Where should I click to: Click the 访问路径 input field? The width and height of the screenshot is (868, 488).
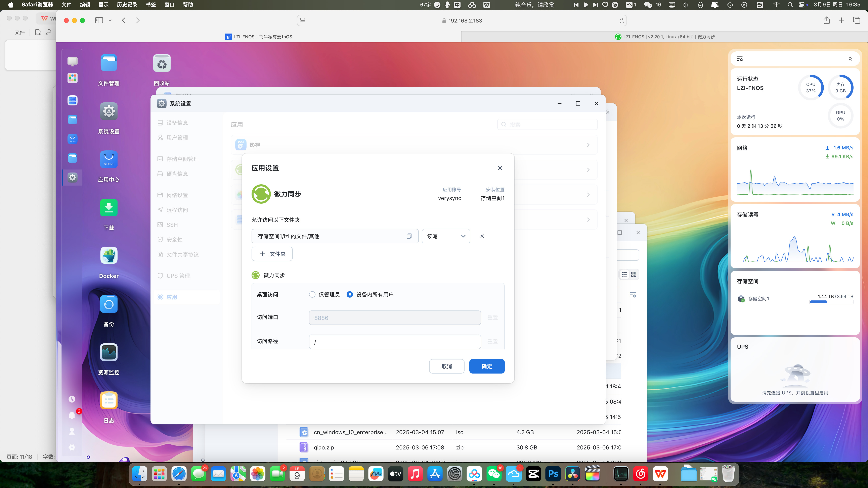(x=395, y=342)
